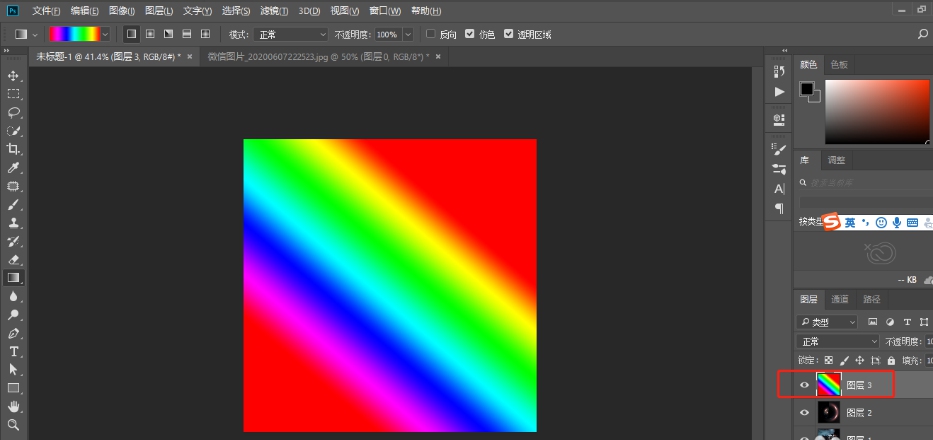The width and height of the screenshot is (933, 440).
Task: Choose the Eyedropper tool
Action: tap(14, 167)
